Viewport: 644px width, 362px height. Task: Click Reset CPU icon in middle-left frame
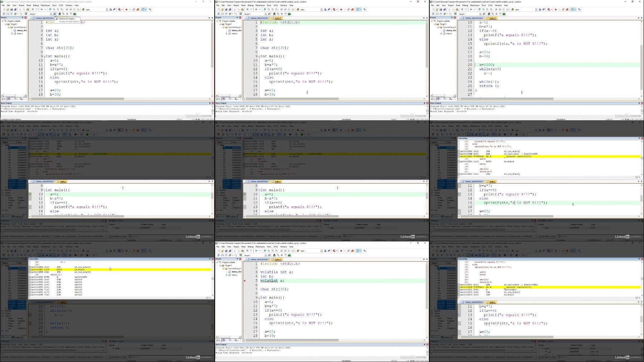click(4, 135)
